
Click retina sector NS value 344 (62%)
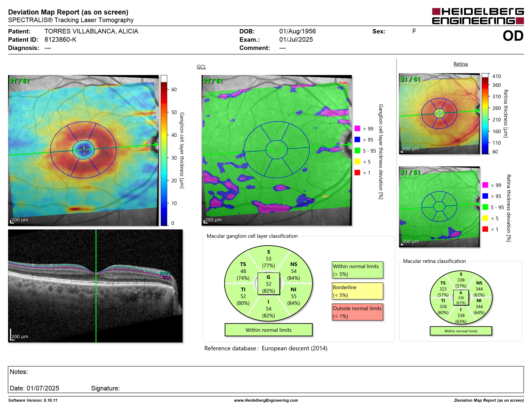479,292
